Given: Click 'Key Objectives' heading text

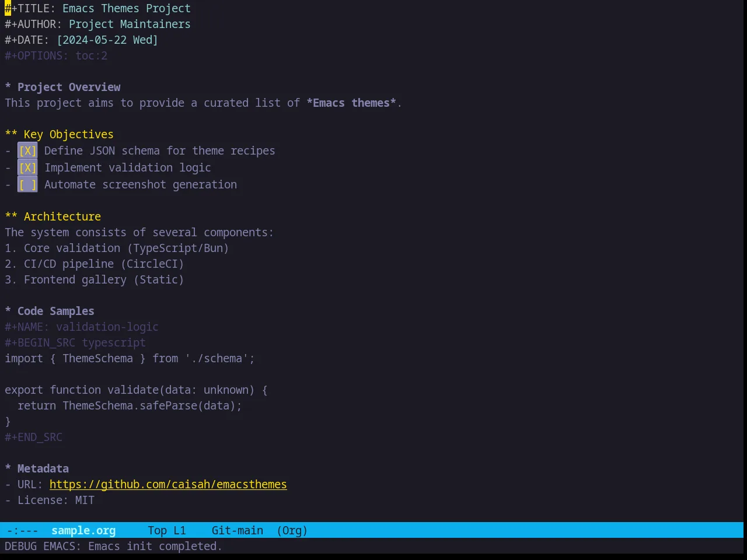Looking at the screenshot, I should click(x=69, y=135).
